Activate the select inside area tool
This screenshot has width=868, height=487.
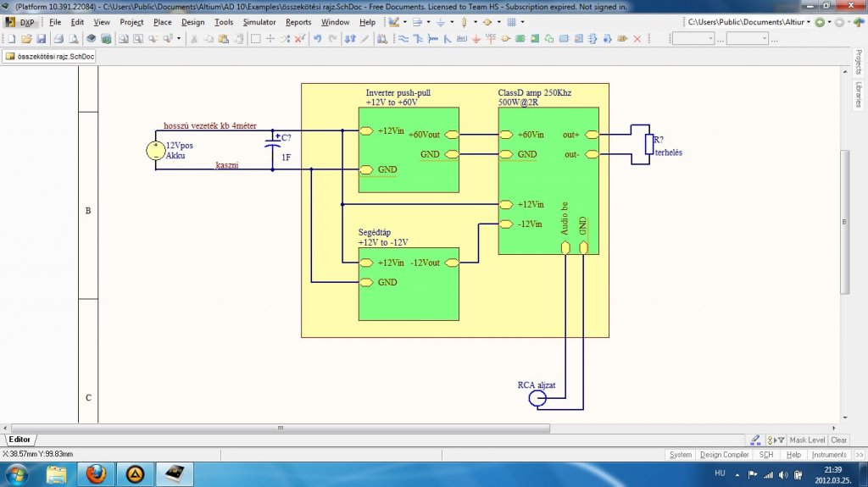click(256, 39)
